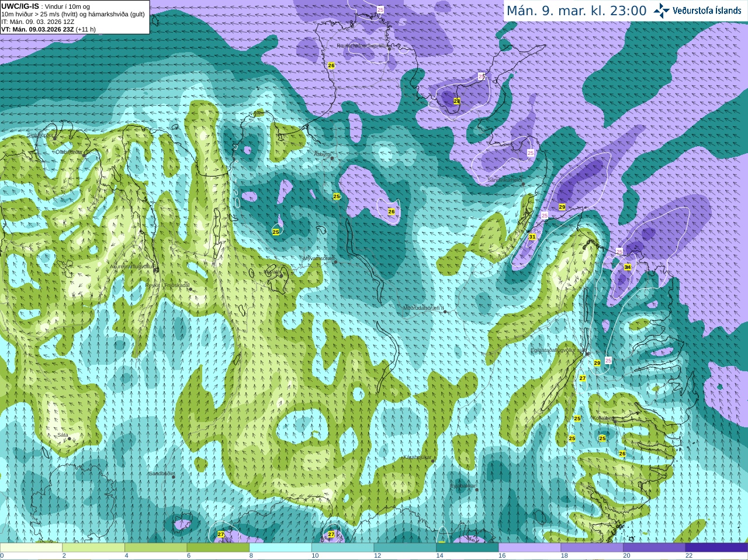Pick the 2–4 m/s legend swatch
748x560 pixels.
pos(93,547)
